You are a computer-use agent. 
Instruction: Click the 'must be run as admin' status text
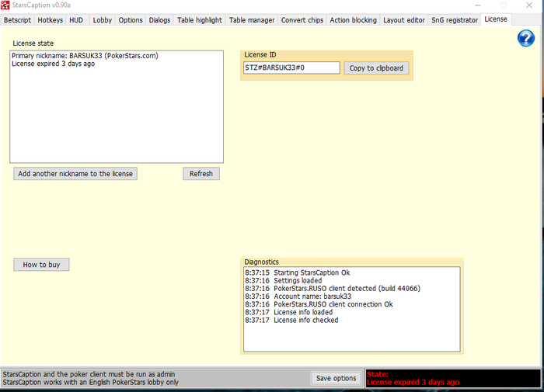tap(89, 374)
